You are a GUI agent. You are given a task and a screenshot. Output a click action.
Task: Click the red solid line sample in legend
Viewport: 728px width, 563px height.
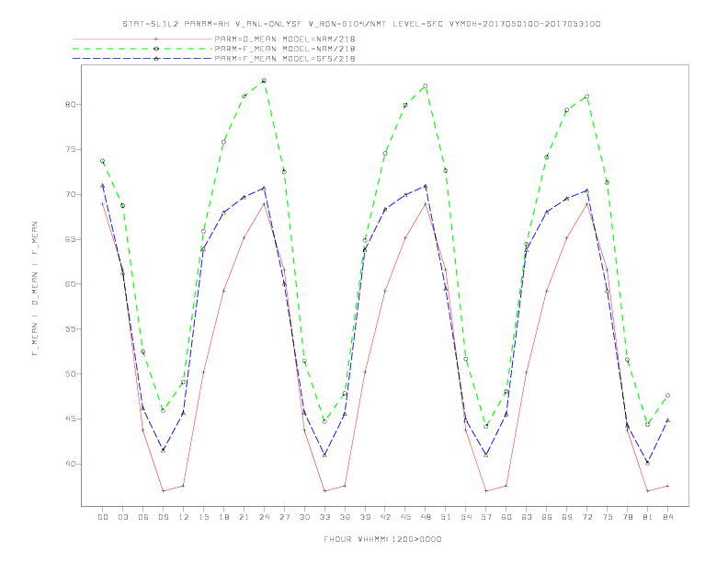(x=142, y=39)
